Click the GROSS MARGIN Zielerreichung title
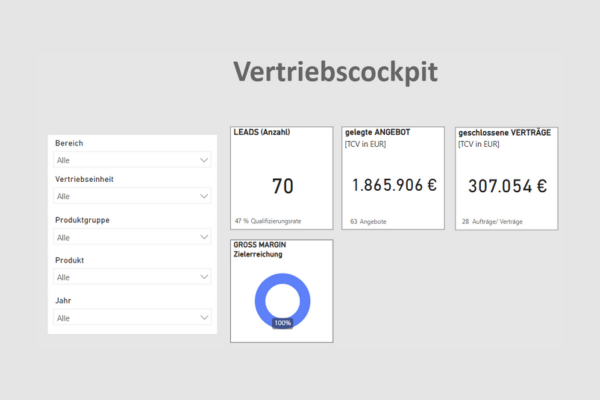This screenshot has height=400, width=600. coord(260,250)
